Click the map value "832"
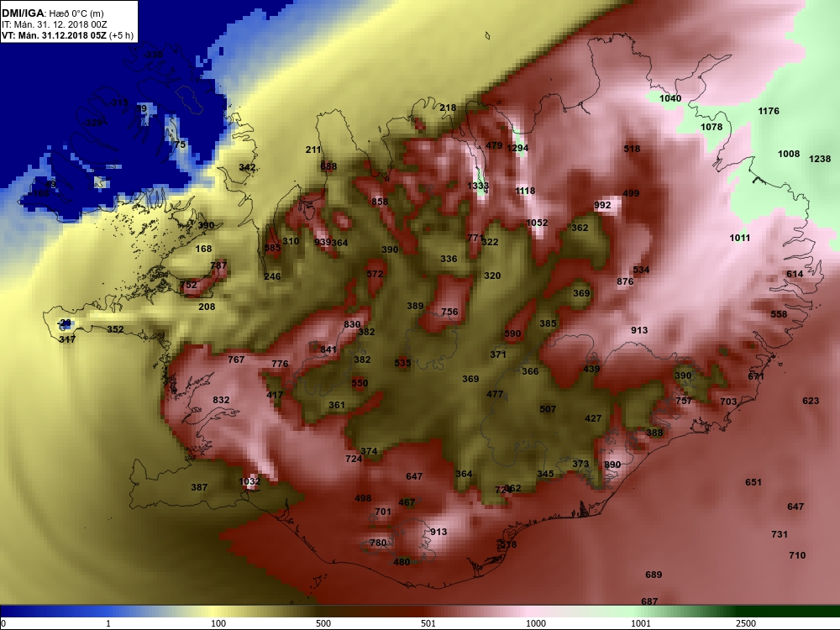 pyautogui.click(x=221, y=400)
